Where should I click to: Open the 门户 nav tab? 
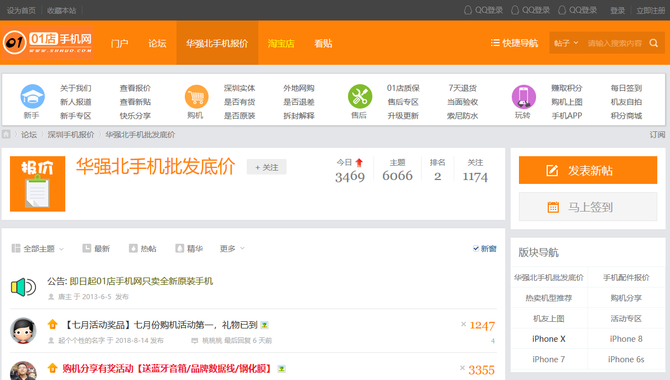click(x=119, y=43)
